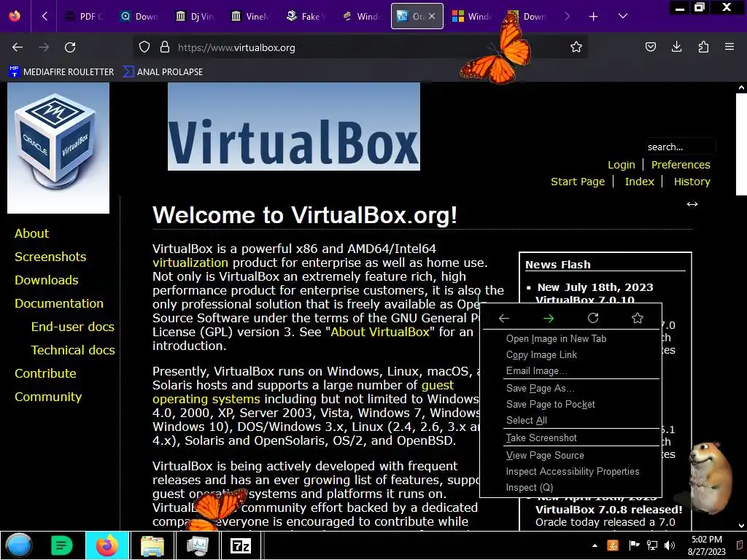Open the Preferences link
This screenshot has height=560, width=747.
(681, 165)
